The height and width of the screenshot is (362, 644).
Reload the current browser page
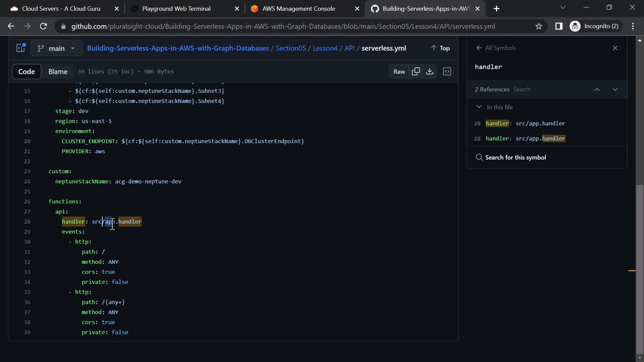pos(43,26)
